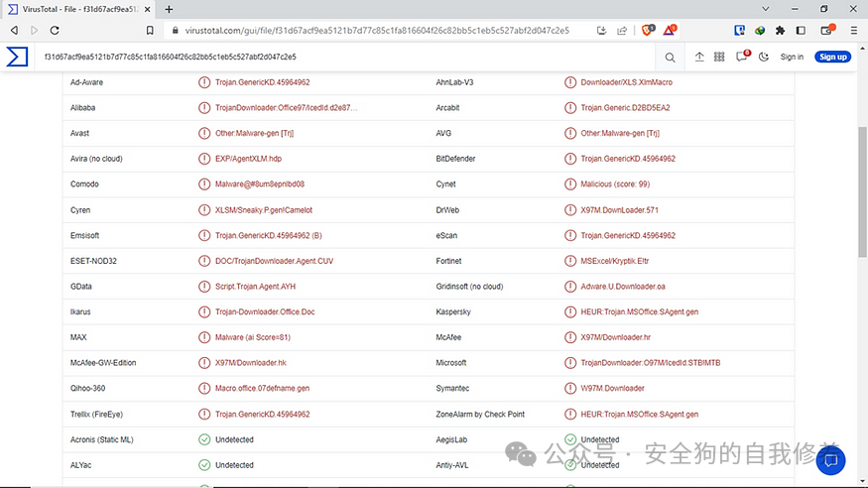The height and width of the screenshot is (488, 868).
Task: Open the blue chat support bubble
Action: [830, 460]
